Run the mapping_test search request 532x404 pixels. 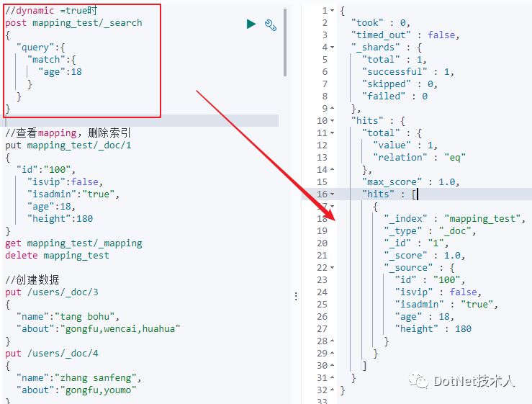pos(251,24)
